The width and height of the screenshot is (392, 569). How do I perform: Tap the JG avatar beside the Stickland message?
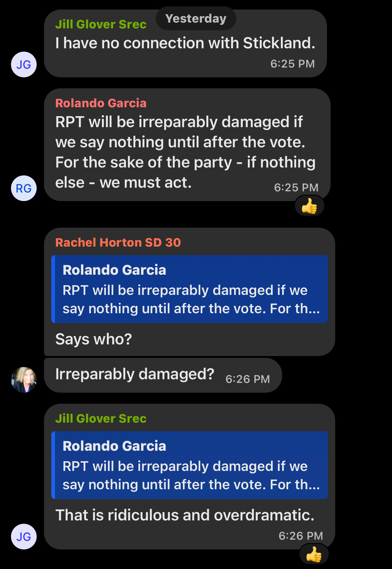pos(24,64)
